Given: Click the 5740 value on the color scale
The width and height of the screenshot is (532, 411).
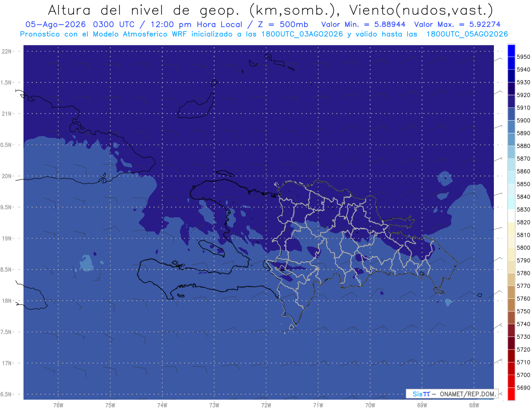Looking at the screenshot, I should pyautogui.click(x=524, y=324).
